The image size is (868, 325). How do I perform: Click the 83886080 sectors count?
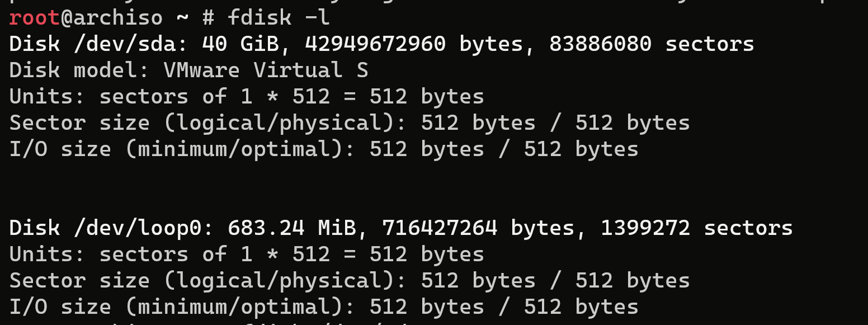600,44
